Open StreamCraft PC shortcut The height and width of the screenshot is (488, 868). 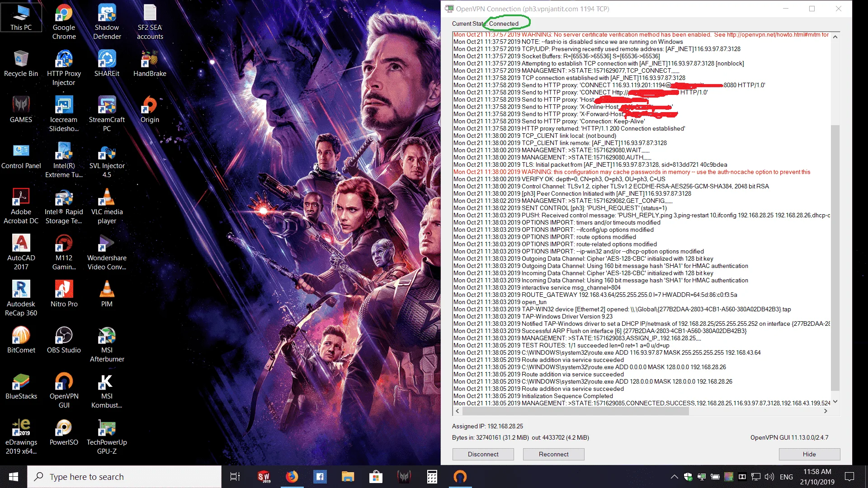click(x=107, y=114)
